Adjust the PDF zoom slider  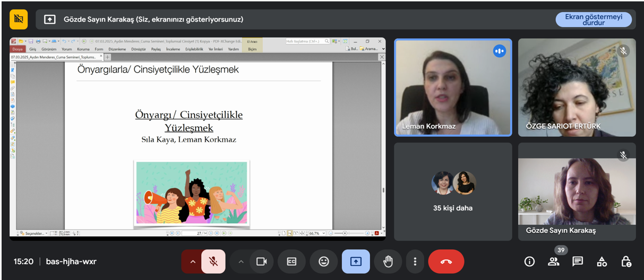point(345,233)
